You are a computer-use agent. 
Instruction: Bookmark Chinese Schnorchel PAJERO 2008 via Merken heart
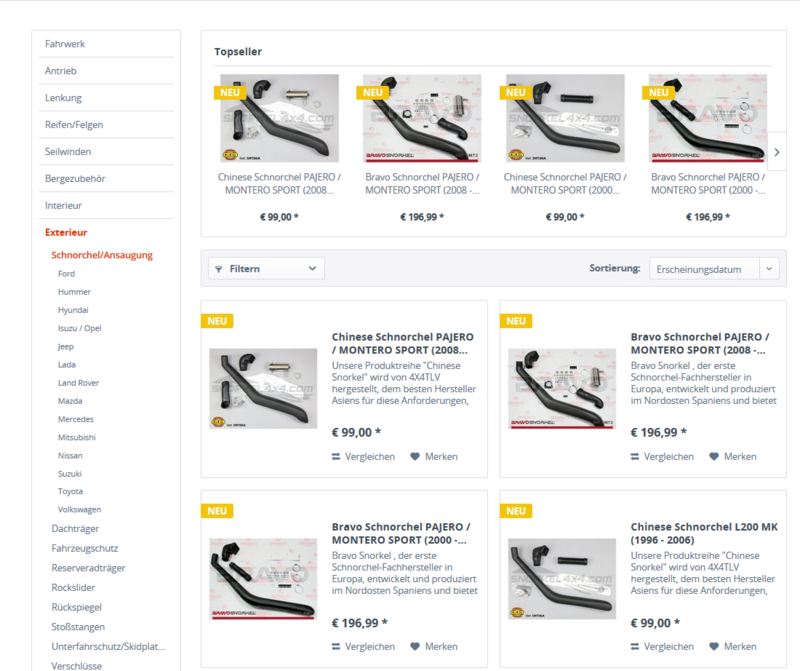[x=434, y=457]
